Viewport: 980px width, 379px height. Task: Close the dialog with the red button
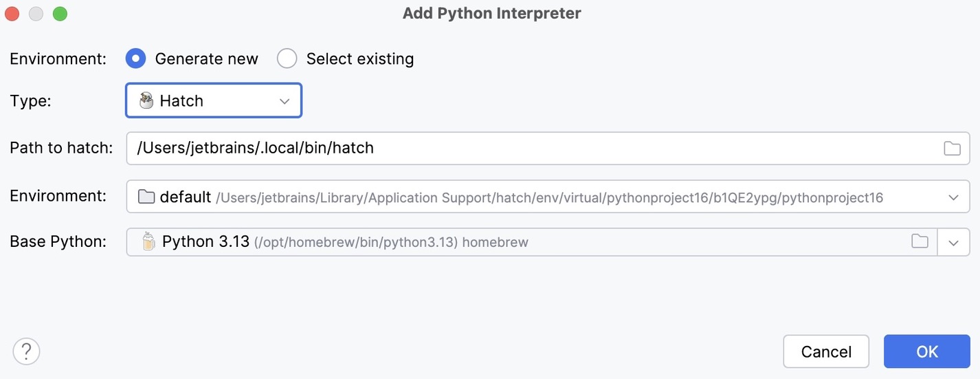[12, 13]
